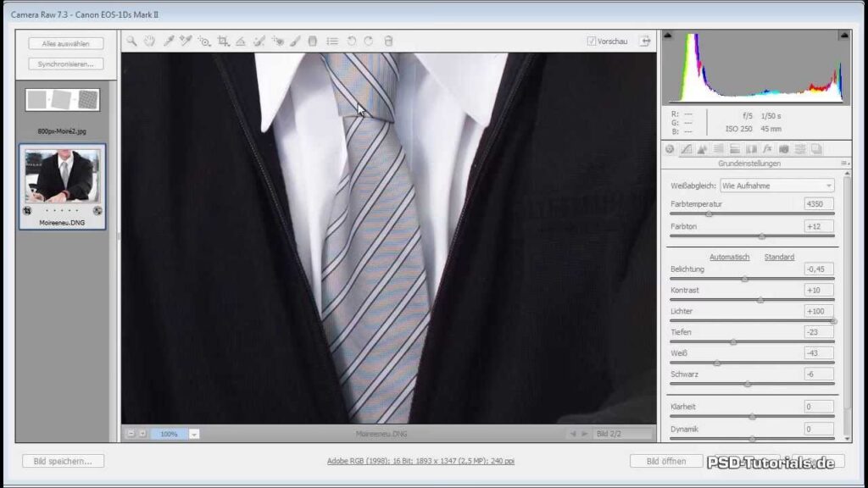Select the Adjustment Brush tool
868x488 pixels.
tap(296, 41)
